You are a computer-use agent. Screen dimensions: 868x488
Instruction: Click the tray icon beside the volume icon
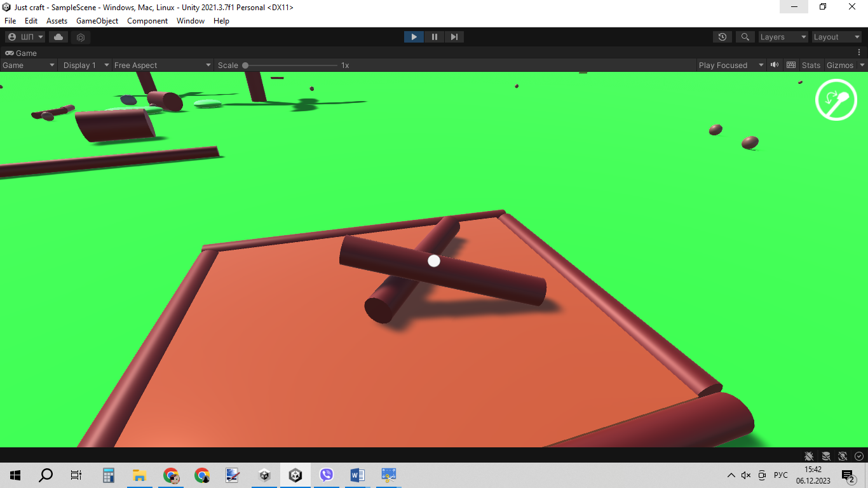point(762,475)
